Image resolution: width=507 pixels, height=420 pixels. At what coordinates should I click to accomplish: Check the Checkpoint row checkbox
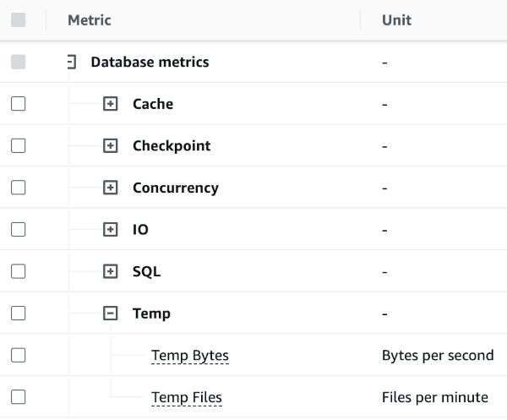(18, 145)
